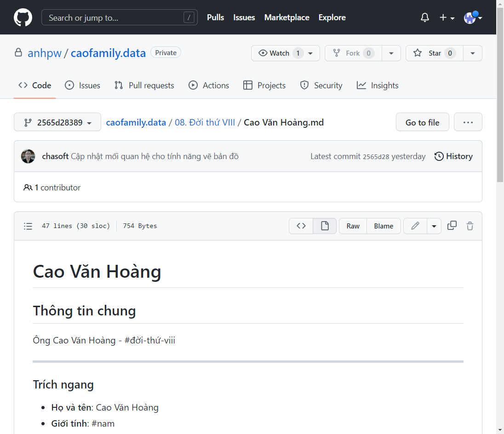Open the Insights tab

click(x=378, y=86)
